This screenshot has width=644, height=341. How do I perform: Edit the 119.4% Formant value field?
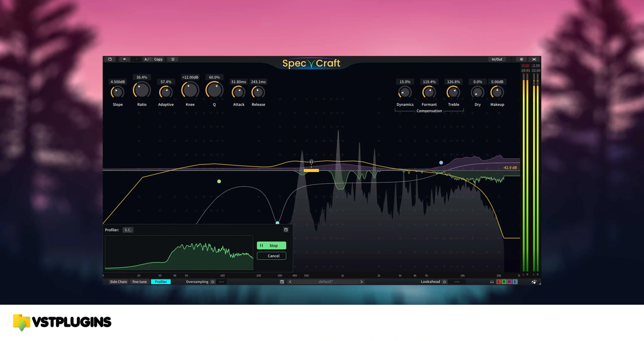click(x=429, y=82)
